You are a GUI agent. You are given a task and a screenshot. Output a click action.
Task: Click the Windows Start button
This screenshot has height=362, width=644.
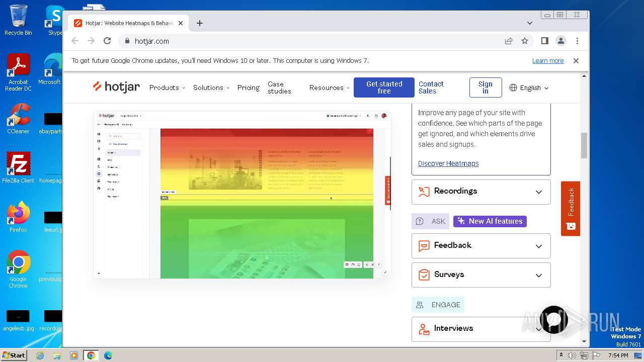click(14, 355)
